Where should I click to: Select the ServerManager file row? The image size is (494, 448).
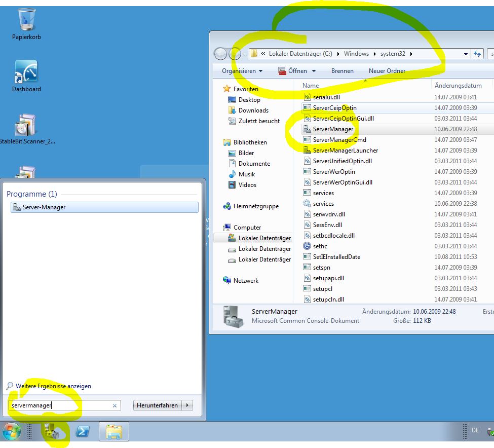point(398,129)
